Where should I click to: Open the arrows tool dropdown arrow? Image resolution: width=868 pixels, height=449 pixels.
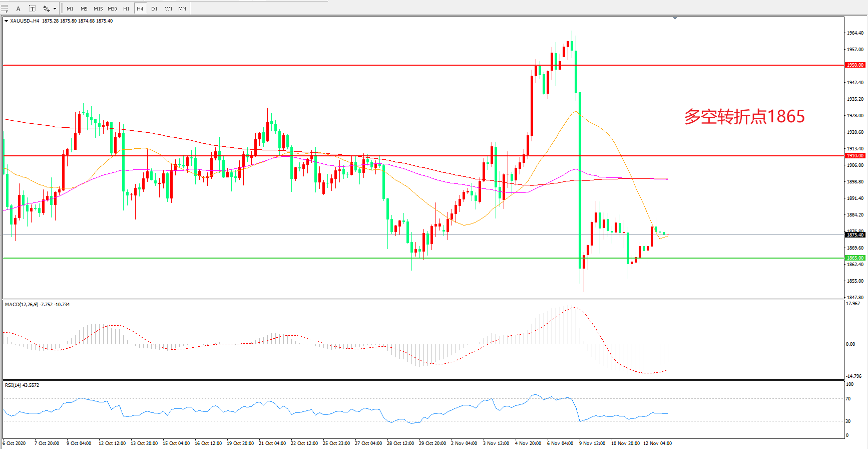pyautogui.click(x=55, y=9)
